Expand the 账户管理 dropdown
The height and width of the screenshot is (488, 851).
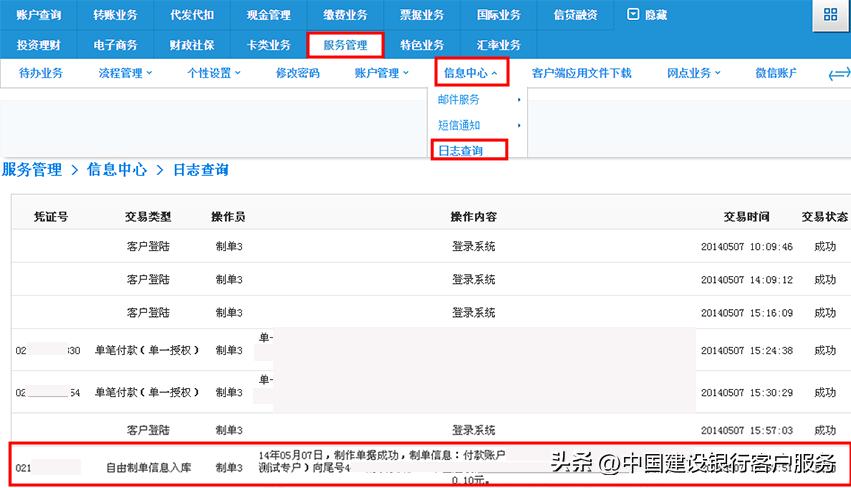382,73
